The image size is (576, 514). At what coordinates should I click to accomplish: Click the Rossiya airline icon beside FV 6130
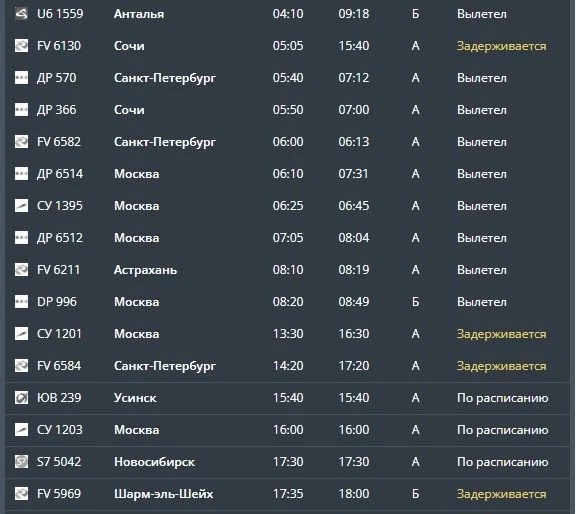click(x=21, y=46)
